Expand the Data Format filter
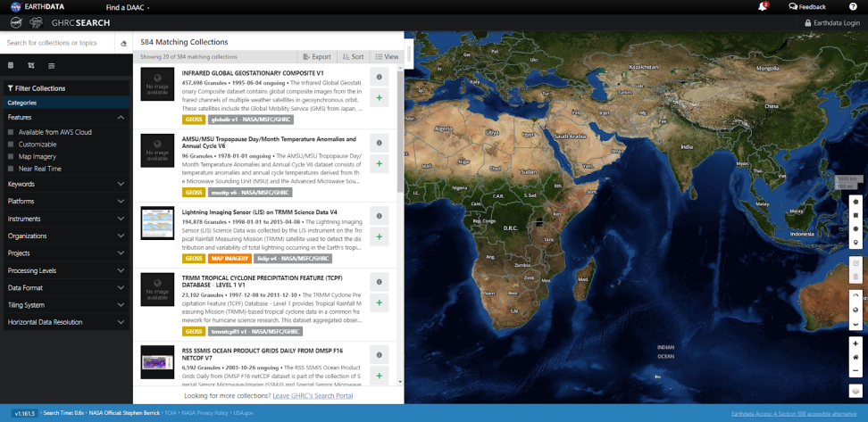Image resolution: width=868 pixels, height=422 pixels. tap(66, 288)
